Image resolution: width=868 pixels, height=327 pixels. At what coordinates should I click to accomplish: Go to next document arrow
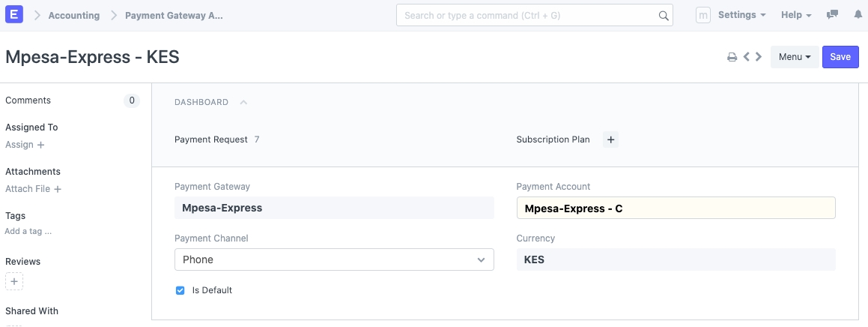759,57
